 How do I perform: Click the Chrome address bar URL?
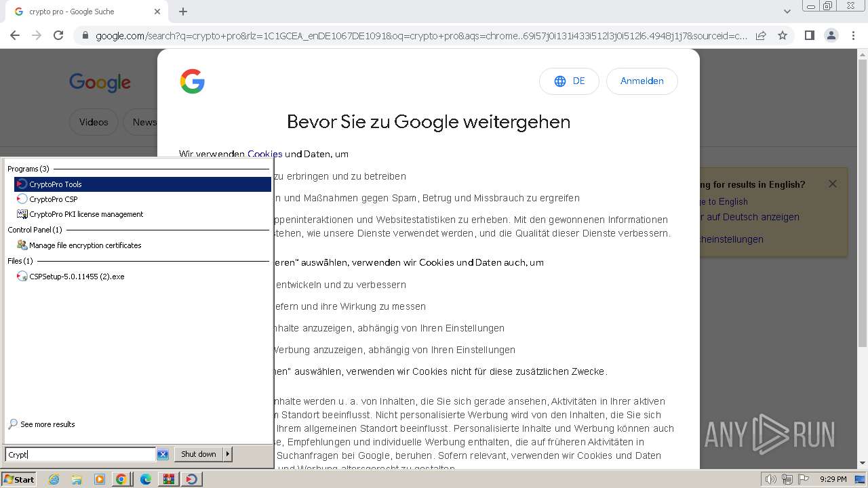(421, 36)
